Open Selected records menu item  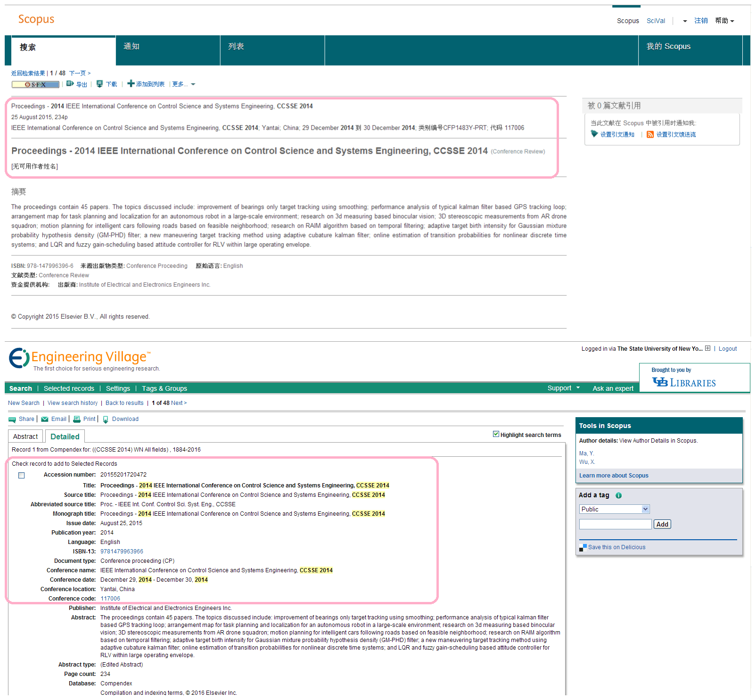(x=69, y=388)
